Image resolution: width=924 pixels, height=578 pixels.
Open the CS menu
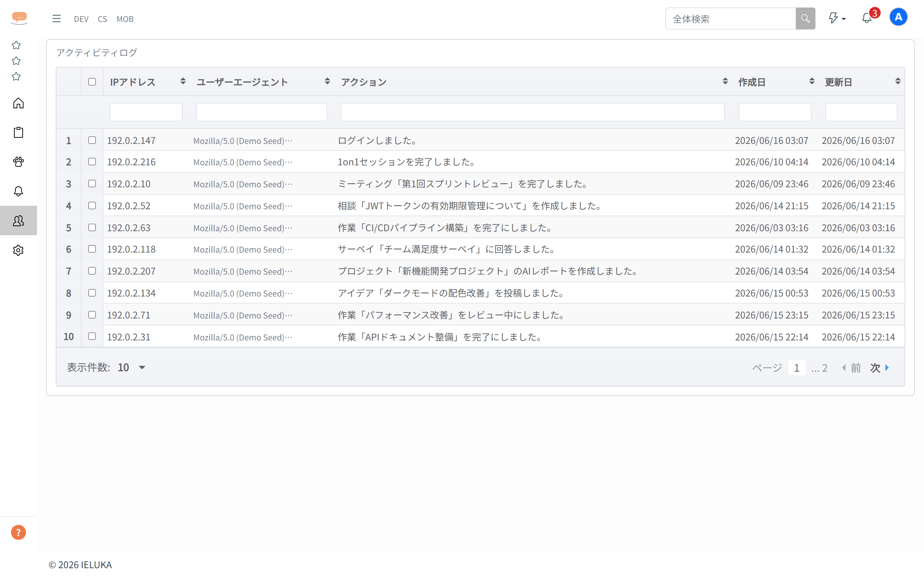pos(102,19)
